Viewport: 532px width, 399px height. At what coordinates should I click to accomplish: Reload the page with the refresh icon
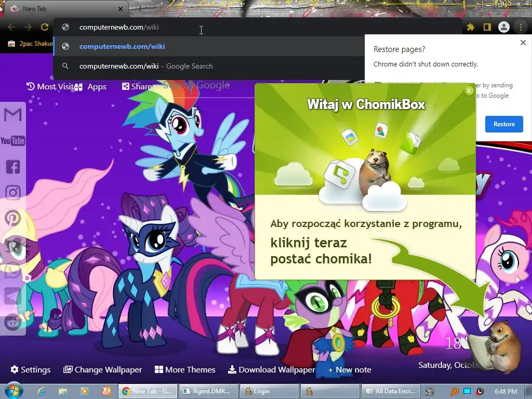tap(45, 27)
